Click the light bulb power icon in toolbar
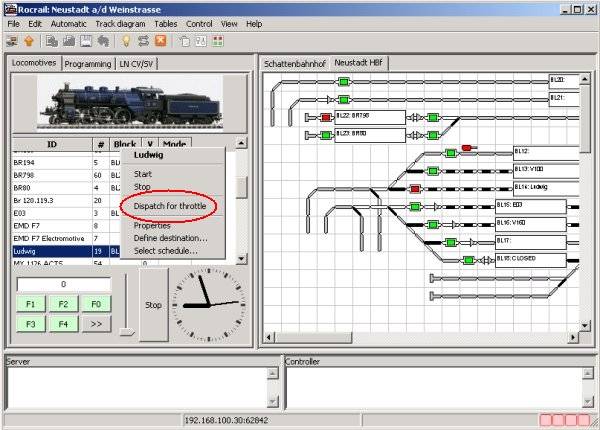Screen dimensions: 600x430 [127, 41]
